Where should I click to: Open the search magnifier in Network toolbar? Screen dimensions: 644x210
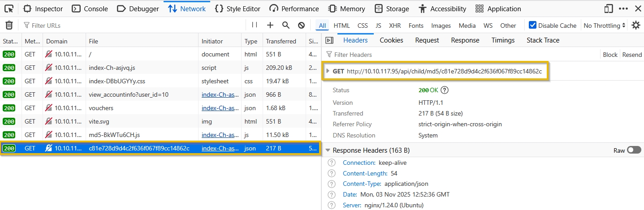[286, 26]
